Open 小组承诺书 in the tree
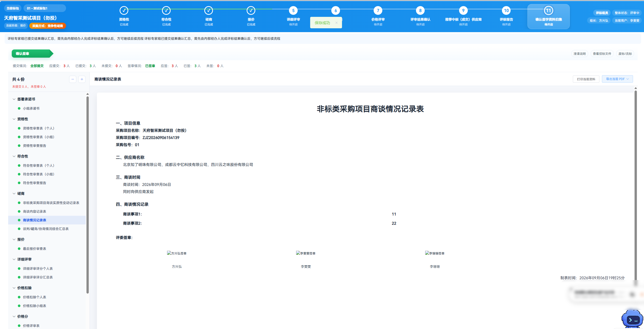 pyautogui.click(x=31, y=108)
